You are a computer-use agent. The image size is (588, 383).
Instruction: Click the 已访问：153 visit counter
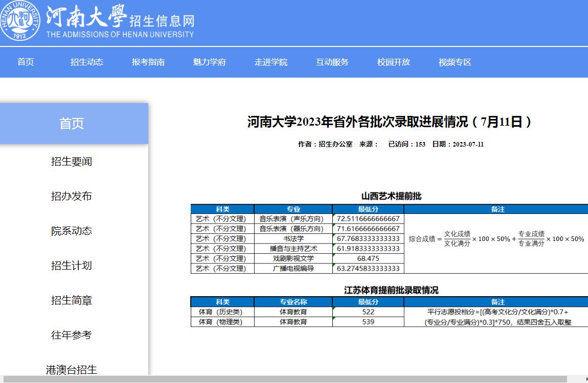pos(406,144)
